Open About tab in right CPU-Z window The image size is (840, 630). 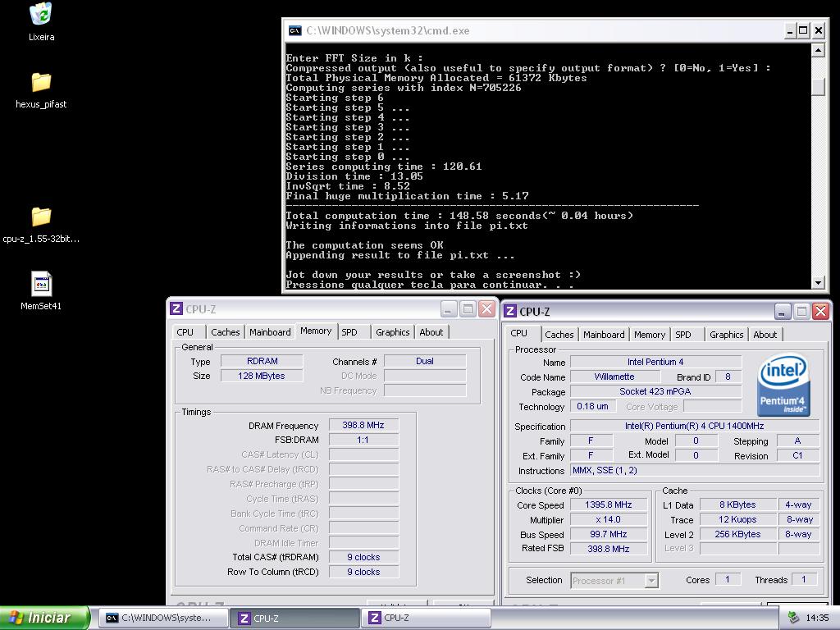coord(765,335)
